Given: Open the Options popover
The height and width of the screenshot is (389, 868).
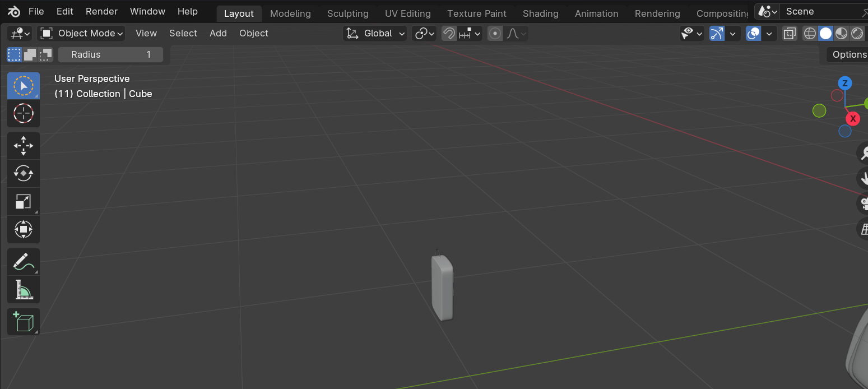Looking at the screenshot, I should tap(849, 54).
